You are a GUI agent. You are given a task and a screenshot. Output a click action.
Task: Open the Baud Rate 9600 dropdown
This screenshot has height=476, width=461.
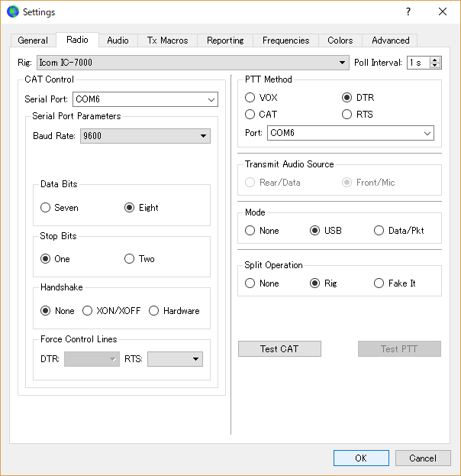(145, 136)
